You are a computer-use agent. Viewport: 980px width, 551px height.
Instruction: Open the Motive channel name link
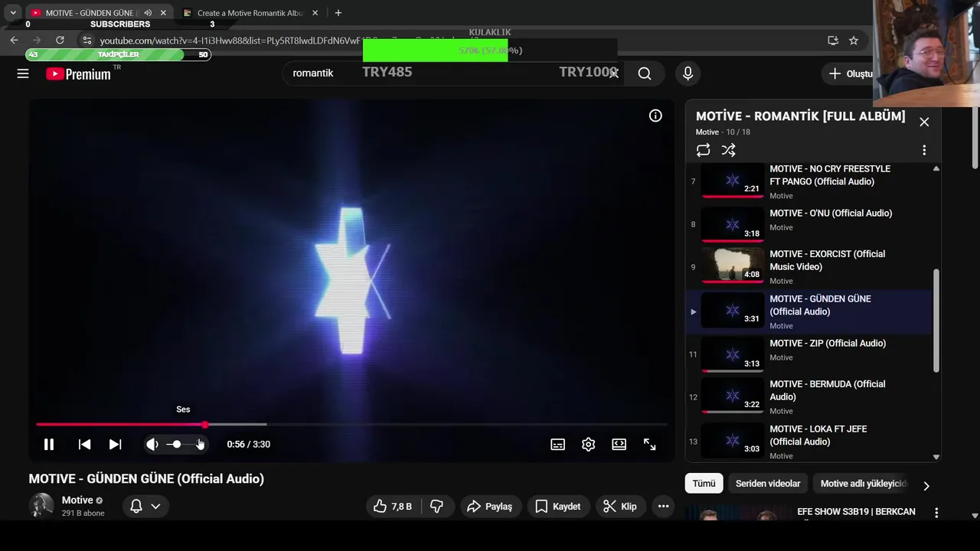77,500
